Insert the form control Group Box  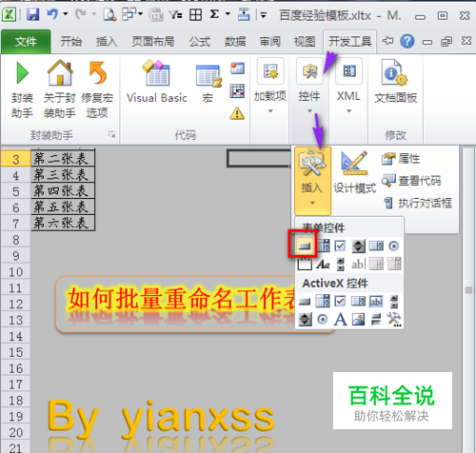305,264
